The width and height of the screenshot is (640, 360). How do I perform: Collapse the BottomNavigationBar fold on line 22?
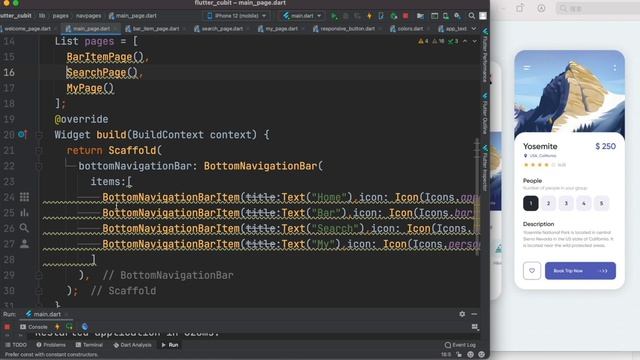tap(39, 166)
